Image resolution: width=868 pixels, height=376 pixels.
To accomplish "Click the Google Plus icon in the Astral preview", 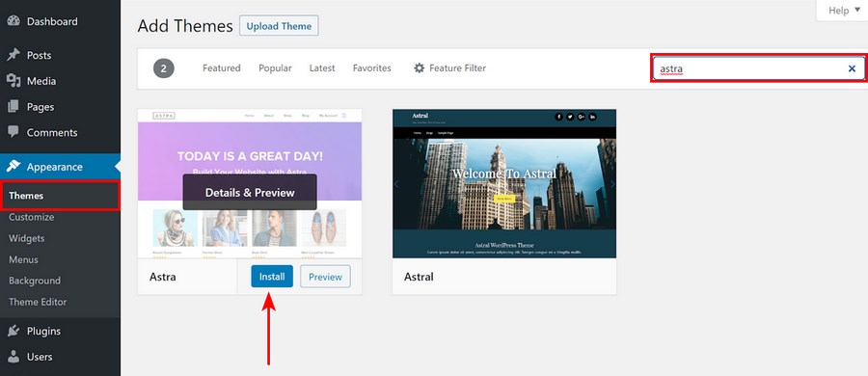I will tap(582, 117).
